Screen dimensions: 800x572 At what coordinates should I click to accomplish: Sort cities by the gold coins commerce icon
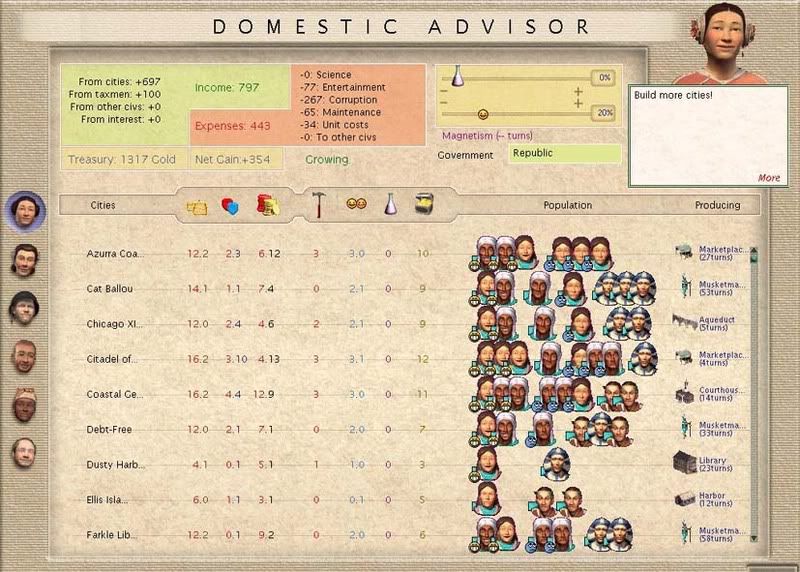[267, 205]
